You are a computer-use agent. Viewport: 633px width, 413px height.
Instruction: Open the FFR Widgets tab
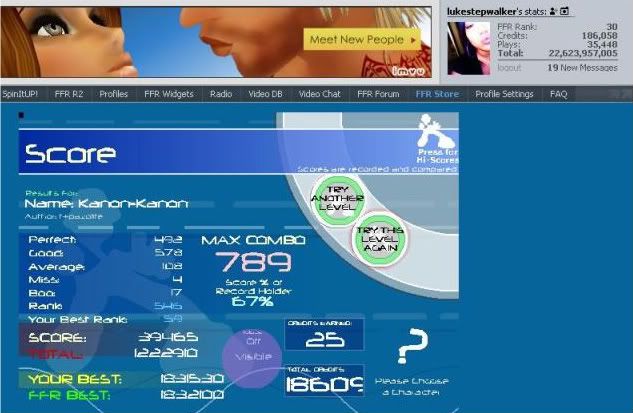pyautogui.click(x=168, y=94)
